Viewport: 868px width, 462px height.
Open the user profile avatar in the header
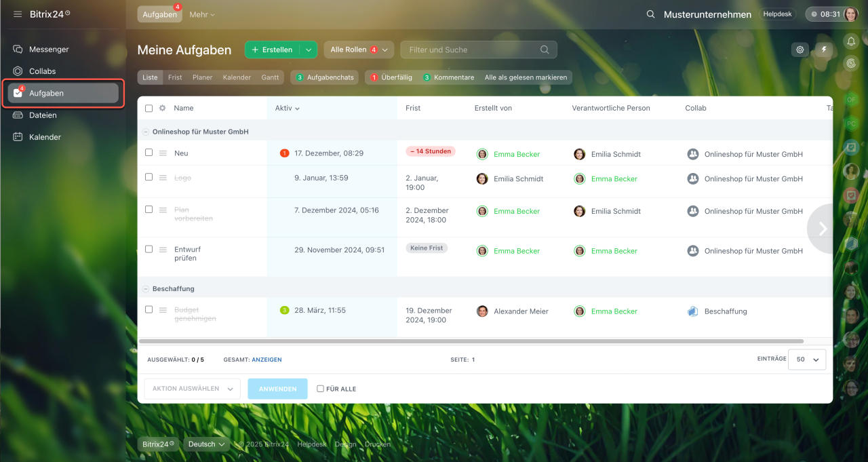click(850, 14)
